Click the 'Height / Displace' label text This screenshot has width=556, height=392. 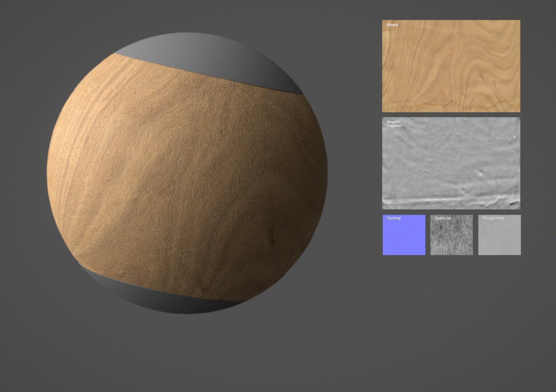click(x=394, y=124)
